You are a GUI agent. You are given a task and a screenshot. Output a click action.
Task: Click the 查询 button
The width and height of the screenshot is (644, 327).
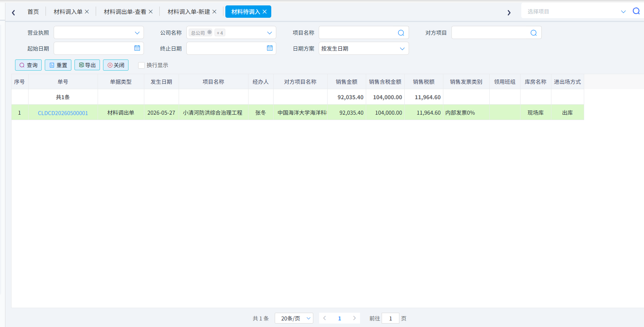tap(28, 65)
